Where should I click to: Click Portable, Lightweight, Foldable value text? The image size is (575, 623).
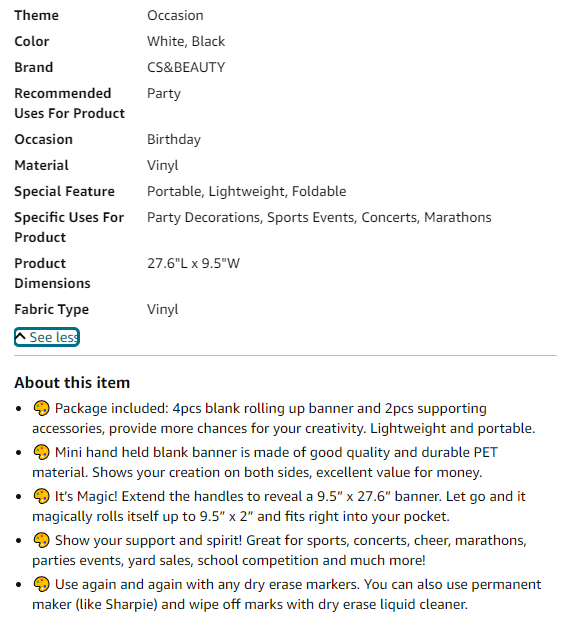(247, 192)
